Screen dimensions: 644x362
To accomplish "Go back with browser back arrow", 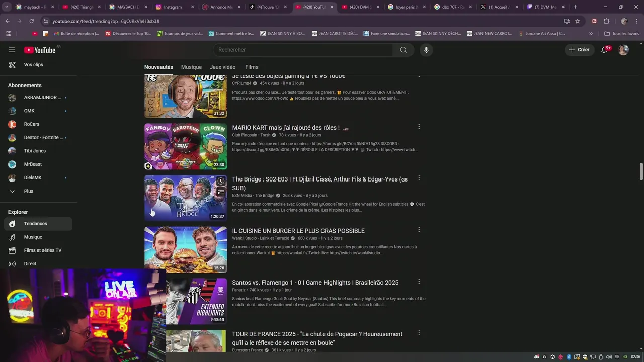I will click(7, 21).
